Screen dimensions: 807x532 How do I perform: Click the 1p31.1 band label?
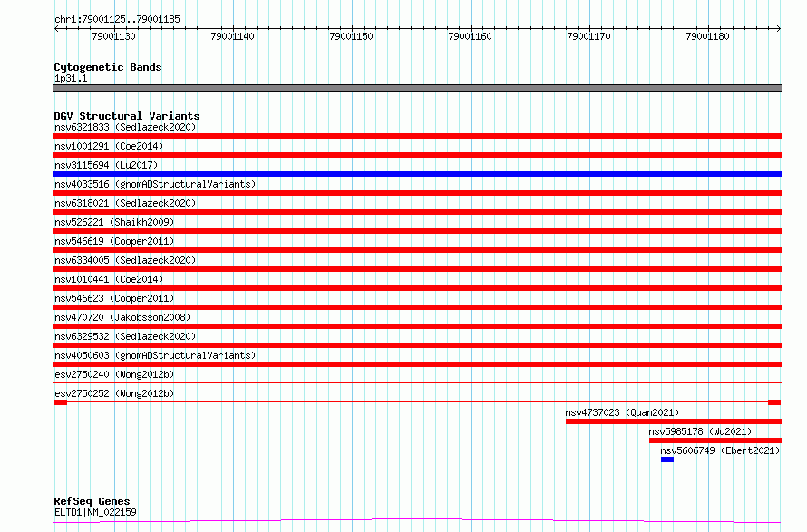tap(71, 78)
